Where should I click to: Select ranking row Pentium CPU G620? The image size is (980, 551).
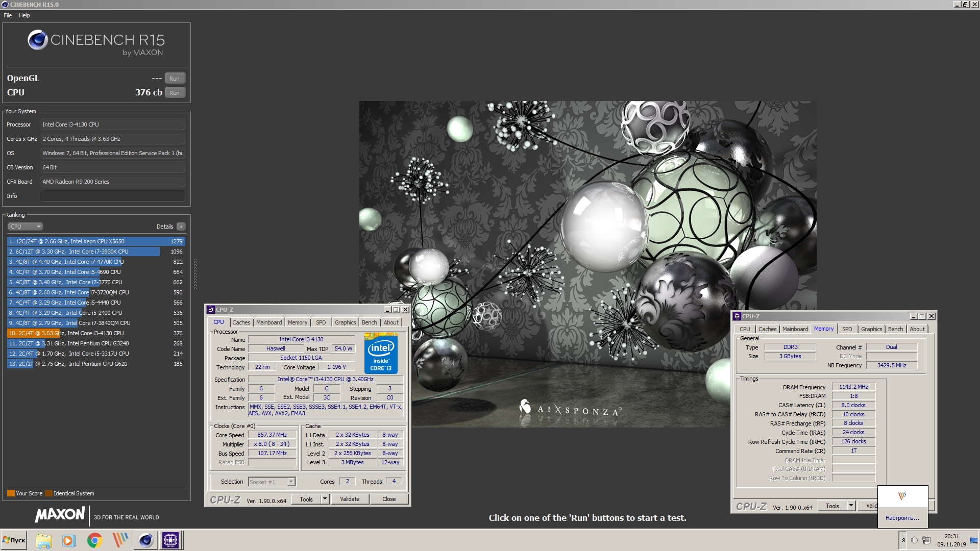tap(96, 364)
